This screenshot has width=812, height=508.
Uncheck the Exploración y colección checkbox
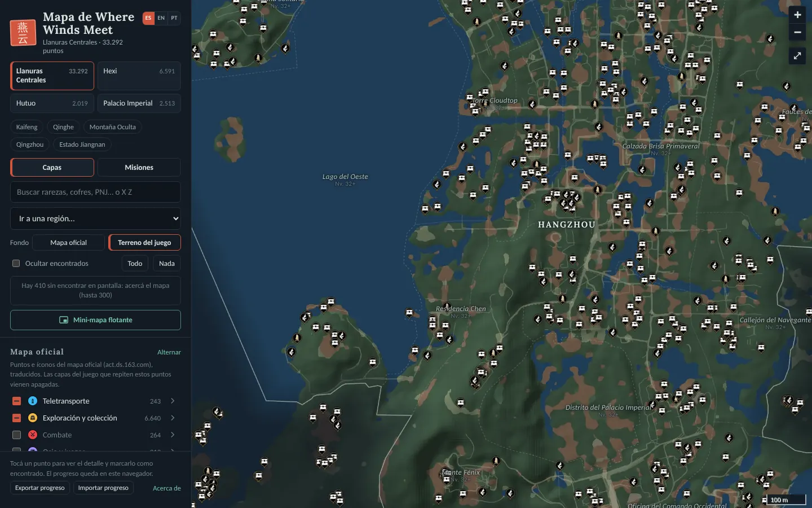point(16,418)
